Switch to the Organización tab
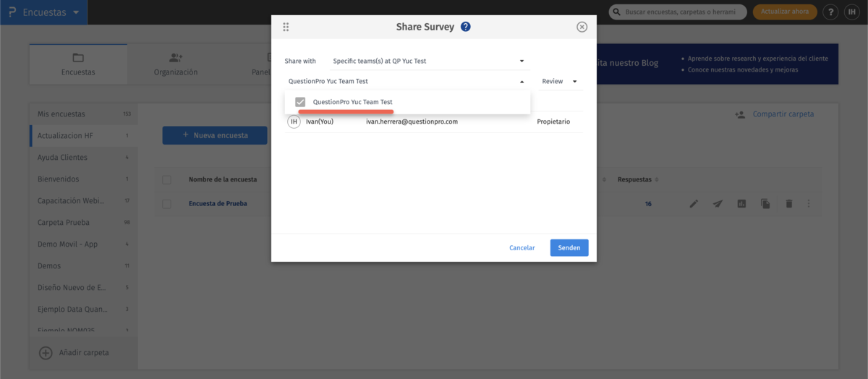This screenshot has width=868, height=379. [x=176, y=64]
